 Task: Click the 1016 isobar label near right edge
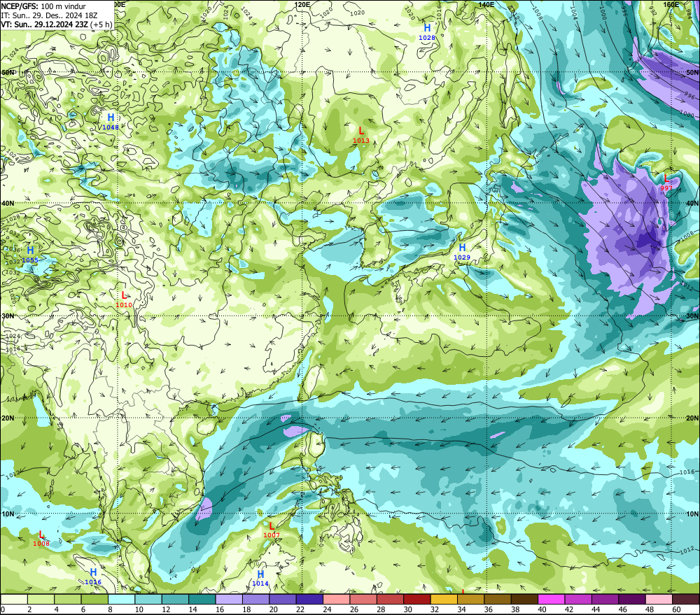tap(687, 472)
